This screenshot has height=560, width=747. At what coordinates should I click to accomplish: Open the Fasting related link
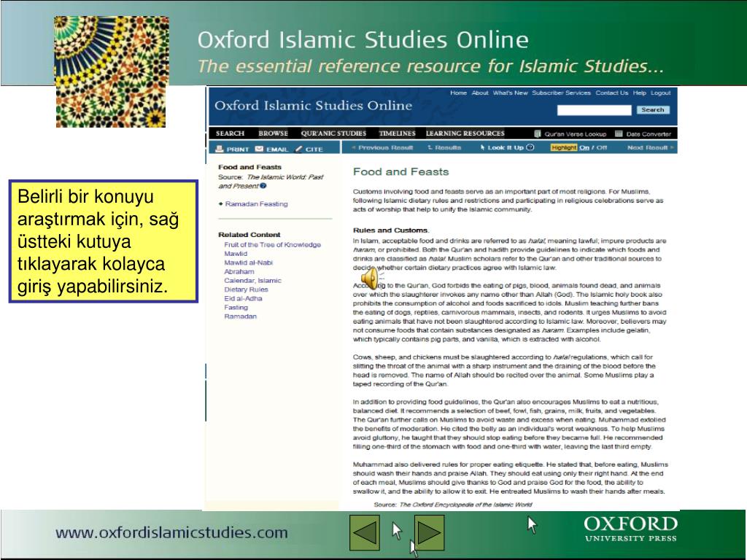[x=236, y=308]
